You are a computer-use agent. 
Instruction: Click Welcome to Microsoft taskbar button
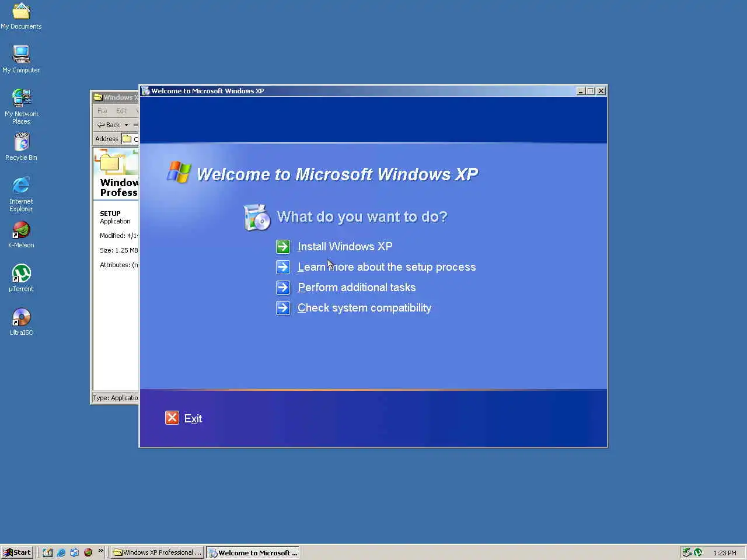[253, 552]
